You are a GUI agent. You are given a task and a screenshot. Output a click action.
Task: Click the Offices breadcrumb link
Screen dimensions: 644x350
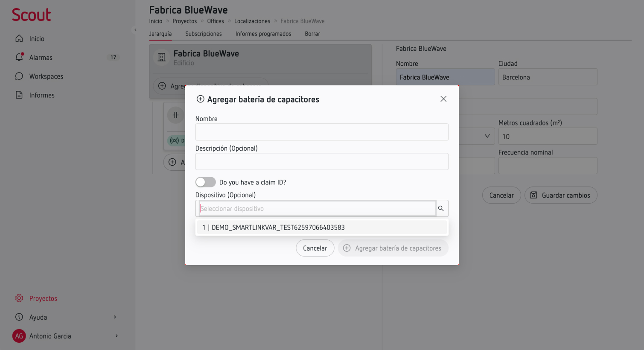pos(216,21)
